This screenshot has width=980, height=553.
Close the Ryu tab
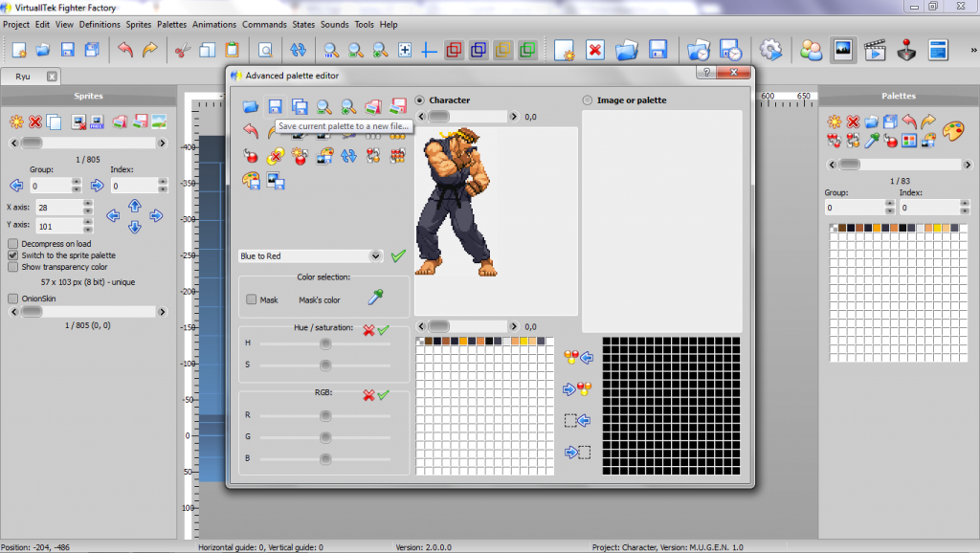52,77
